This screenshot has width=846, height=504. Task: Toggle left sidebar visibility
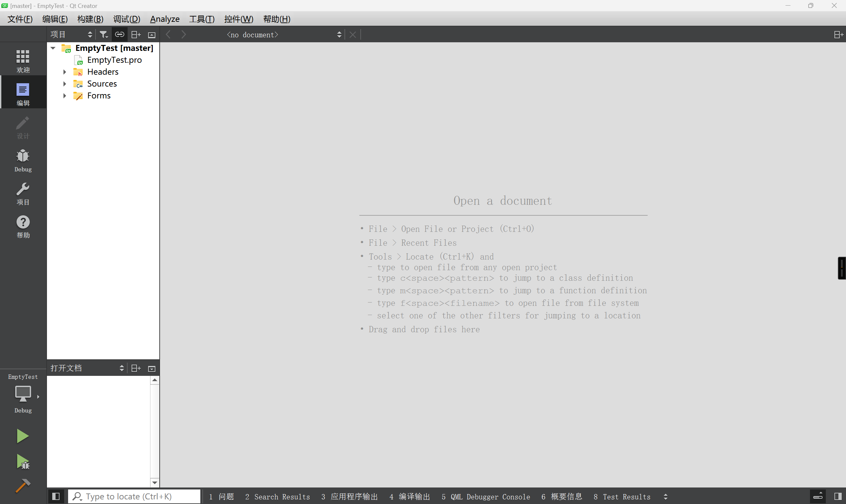(x=56, y=496)
